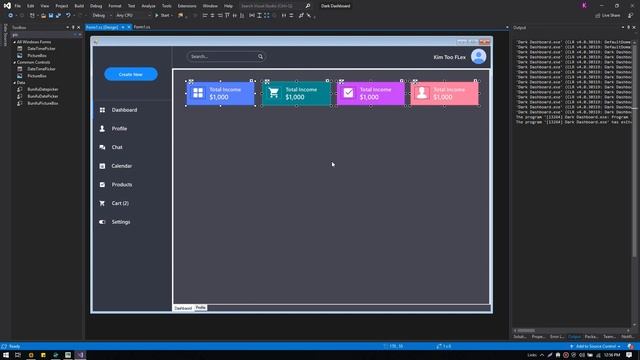This screenshot has width=640, height=360.
Task: Click the Undo arrow in toolbar
Action: (x=68, y=16)
